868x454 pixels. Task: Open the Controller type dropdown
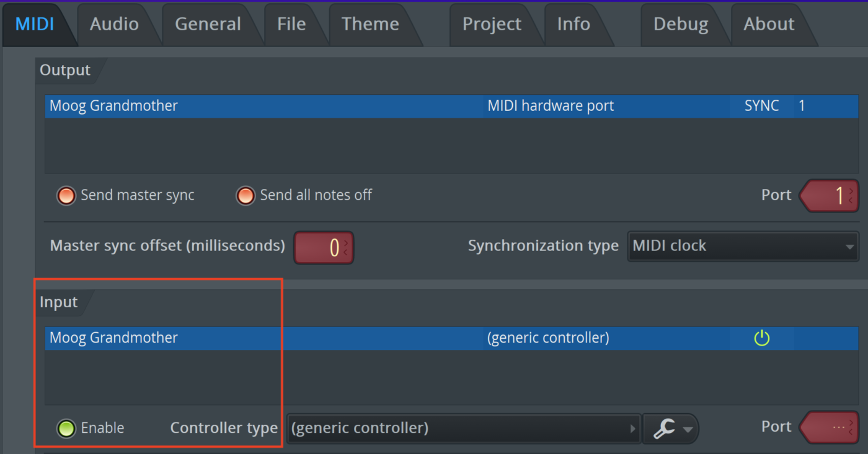click(x=463, y=429)
